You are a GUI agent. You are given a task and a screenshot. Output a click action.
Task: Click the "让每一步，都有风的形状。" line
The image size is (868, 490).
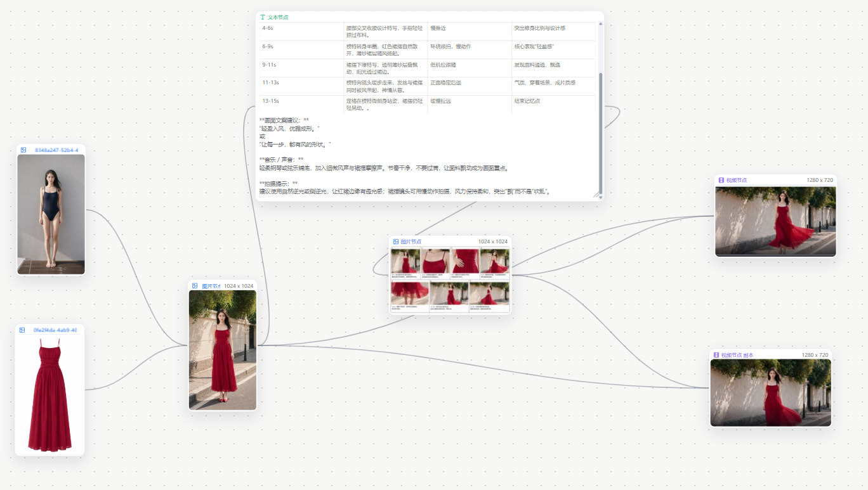[x=296, y=145]
